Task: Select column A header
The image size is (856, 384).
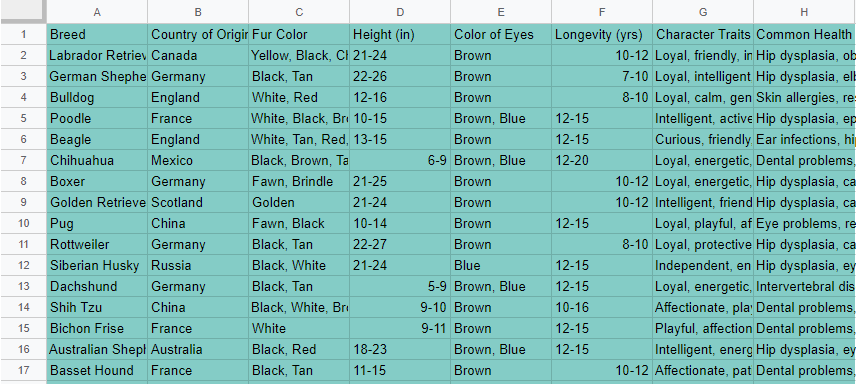Action: pyautogui.click(x=97, y=11)
